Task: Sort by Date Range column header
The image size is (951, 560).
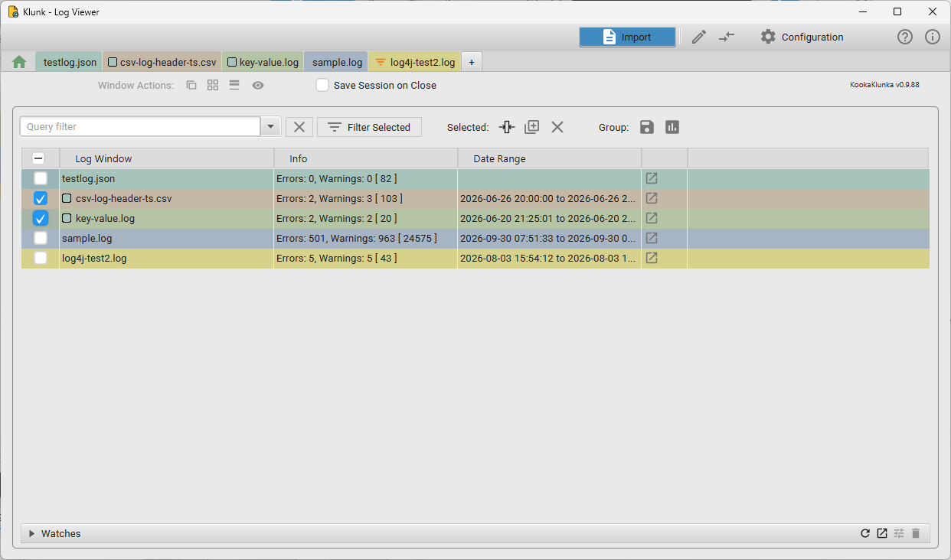Action: 550,158
